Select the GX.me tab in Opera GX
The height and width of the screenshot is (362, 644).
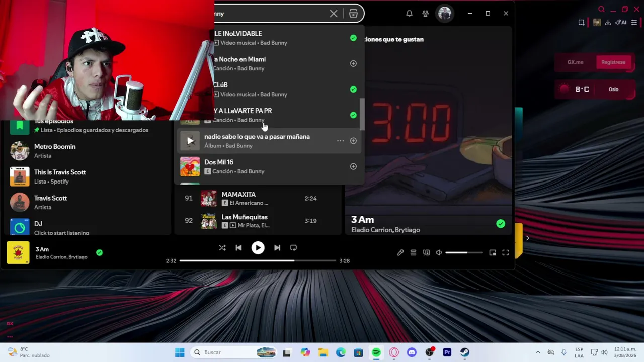[x=575, y=62]
